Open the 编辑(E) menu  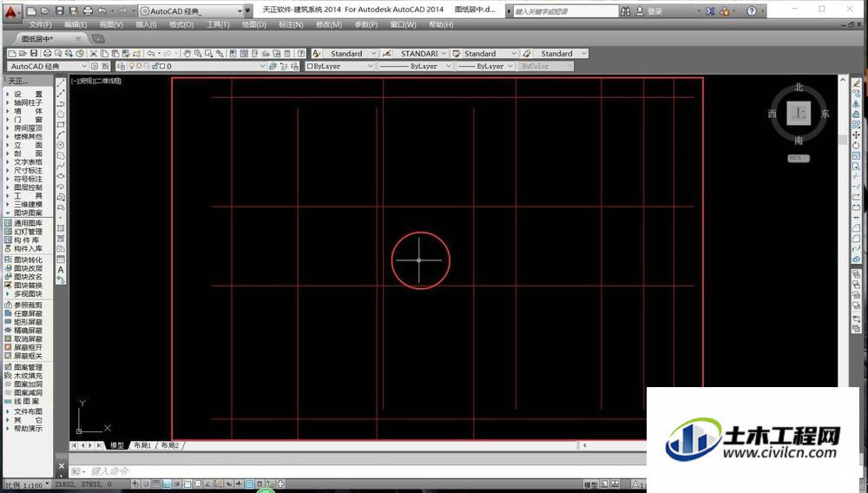[76, 25]
